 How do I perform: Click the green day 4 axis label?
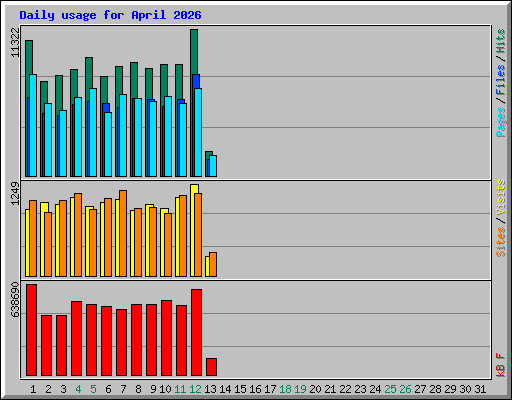tap(78, 389)
